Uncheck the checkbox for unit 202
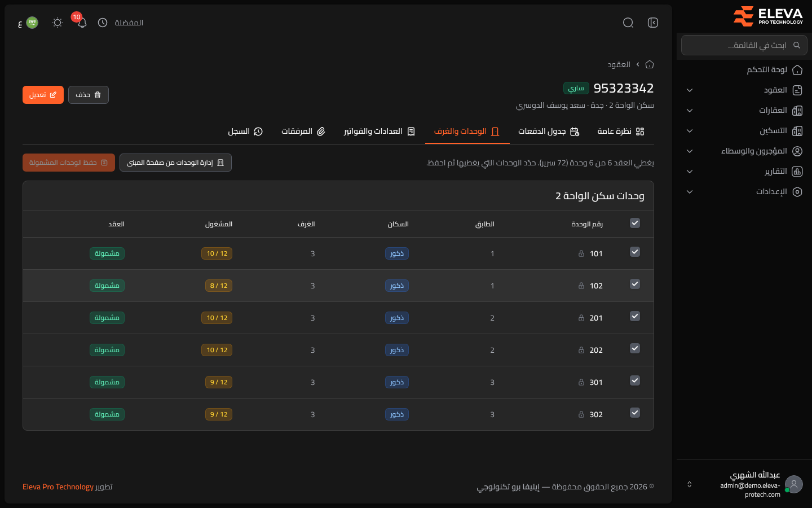The width and height of the screenshot is (812, 508). point(635,348)
